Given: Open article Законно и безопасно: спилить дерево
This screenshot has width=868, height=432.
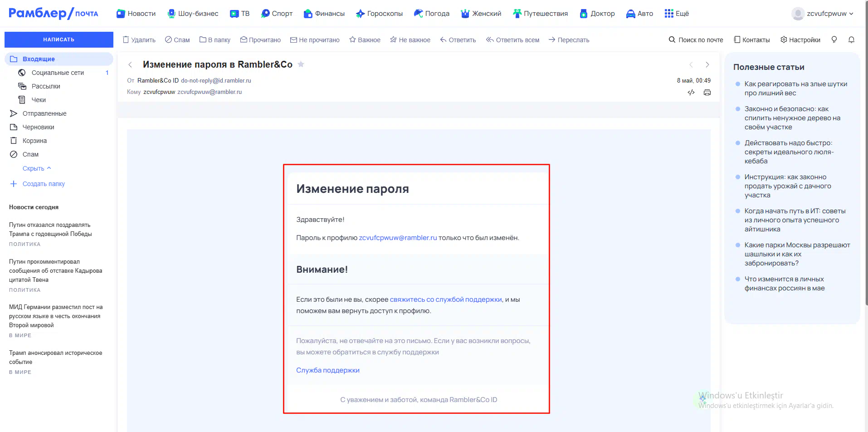Looking at the screenshot, I should [x=792, y=118].
